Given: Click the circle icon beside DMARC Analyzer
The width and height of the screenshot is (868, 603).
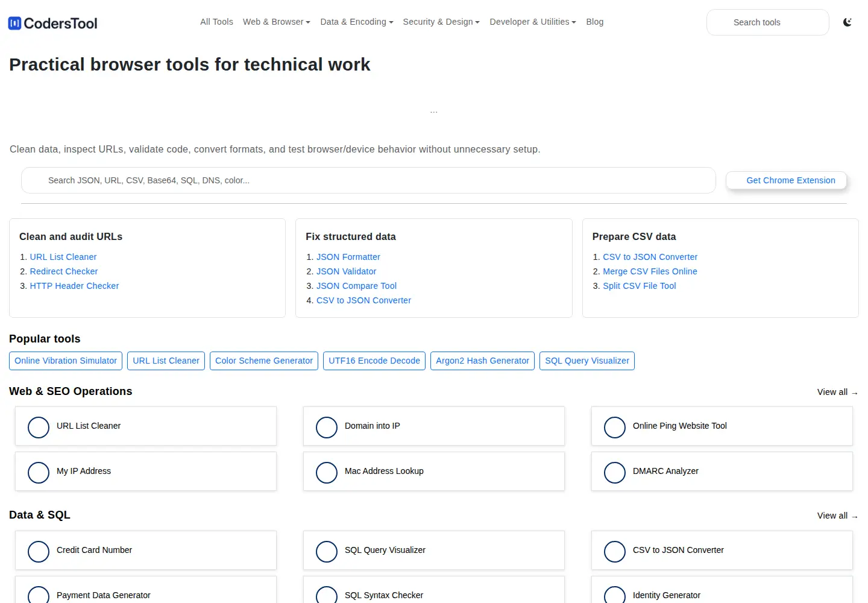Looking at the screenshot, I should point(615,472).
